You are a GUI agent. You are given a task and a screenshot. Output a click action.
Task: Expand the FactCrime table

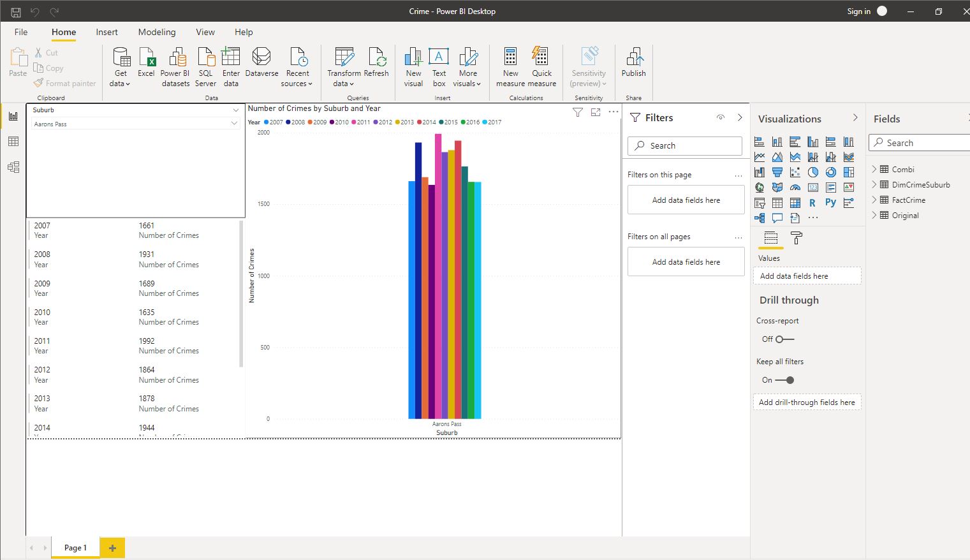(874, 200)
